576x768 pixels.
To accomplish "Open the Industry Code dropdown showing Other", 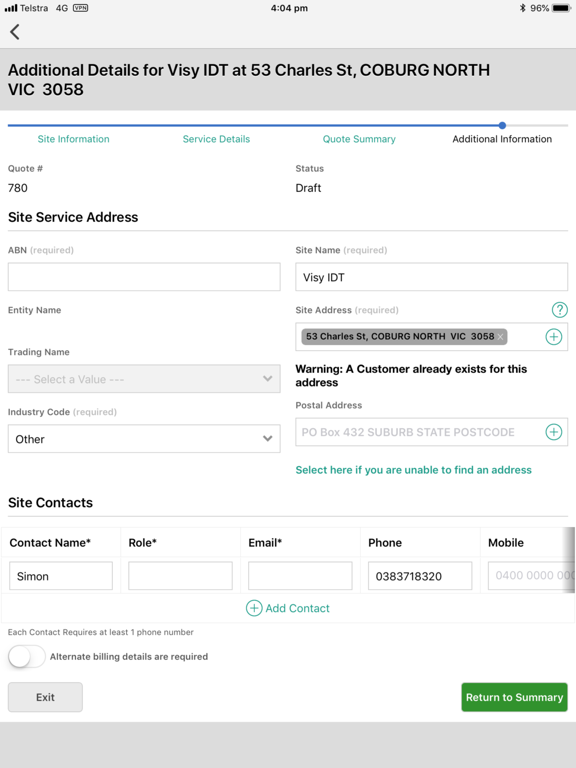I will point(144,439).
